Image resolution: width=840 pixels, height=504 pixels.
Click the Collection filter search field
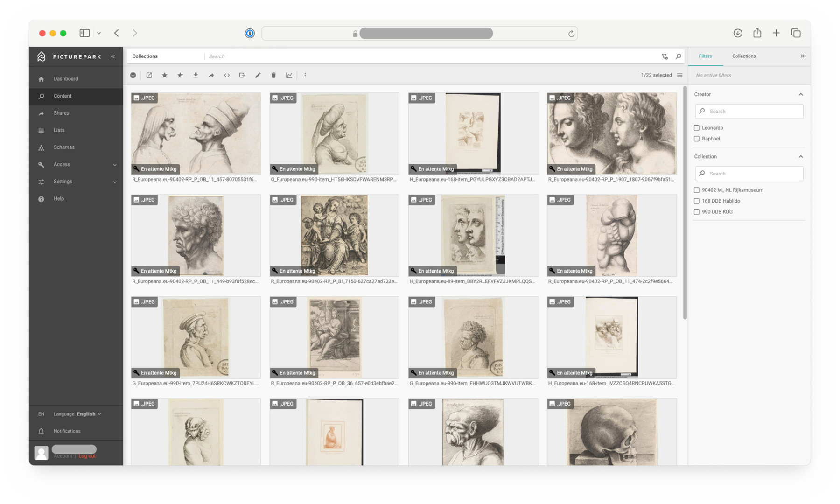click(x=749, y=174)
